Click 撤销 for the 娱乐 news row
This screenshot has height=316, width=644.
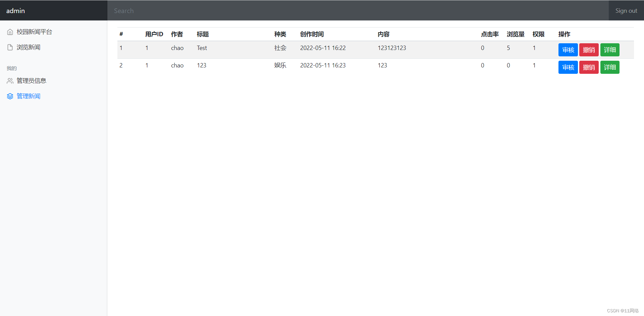coord(589,67)
